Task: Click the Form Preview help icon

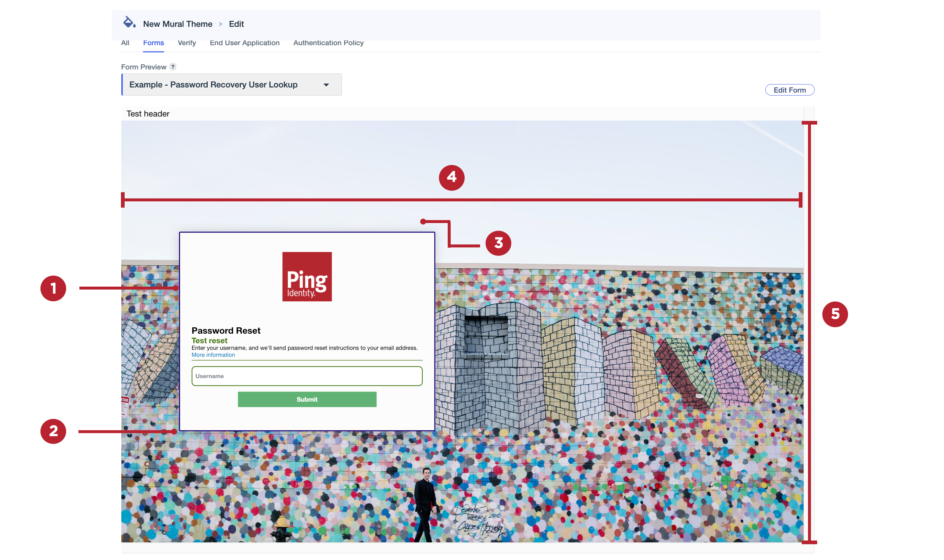Action: pyautogui.click(x=173, y=67)
